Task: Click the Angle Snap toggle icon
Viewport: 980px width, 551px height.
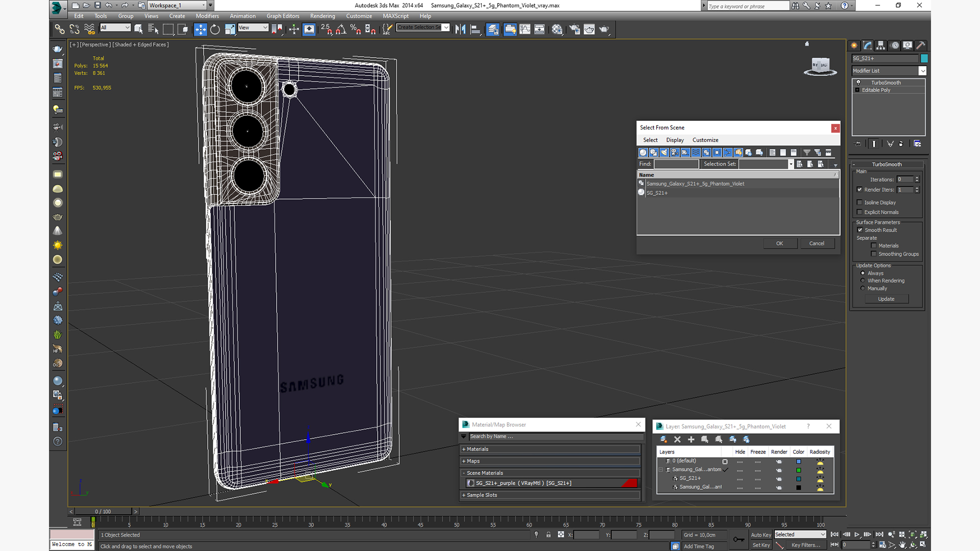Action: (x=340, y=30)
